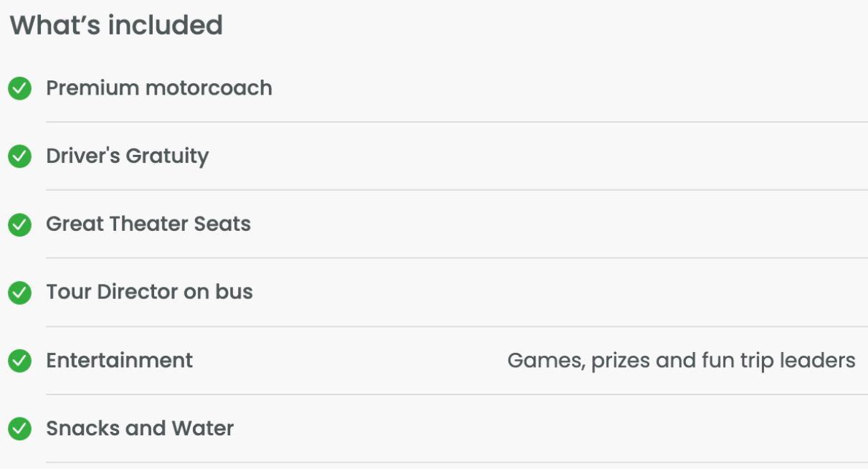Click the Driver's Gratuity text

click(128, 156)
